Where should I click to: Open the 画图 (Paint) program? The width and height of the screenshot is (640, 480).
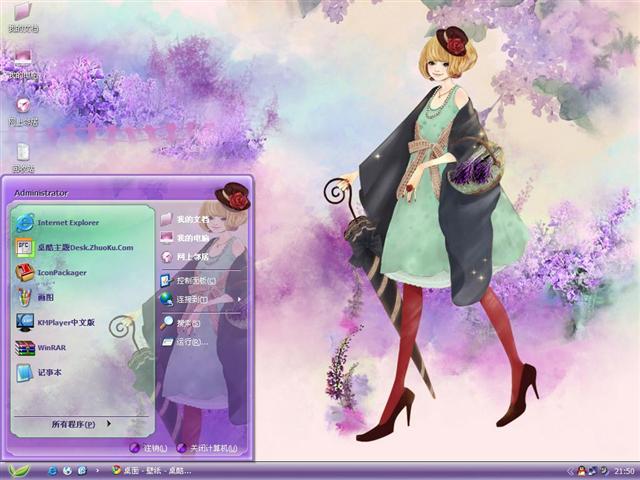(45, 297)
